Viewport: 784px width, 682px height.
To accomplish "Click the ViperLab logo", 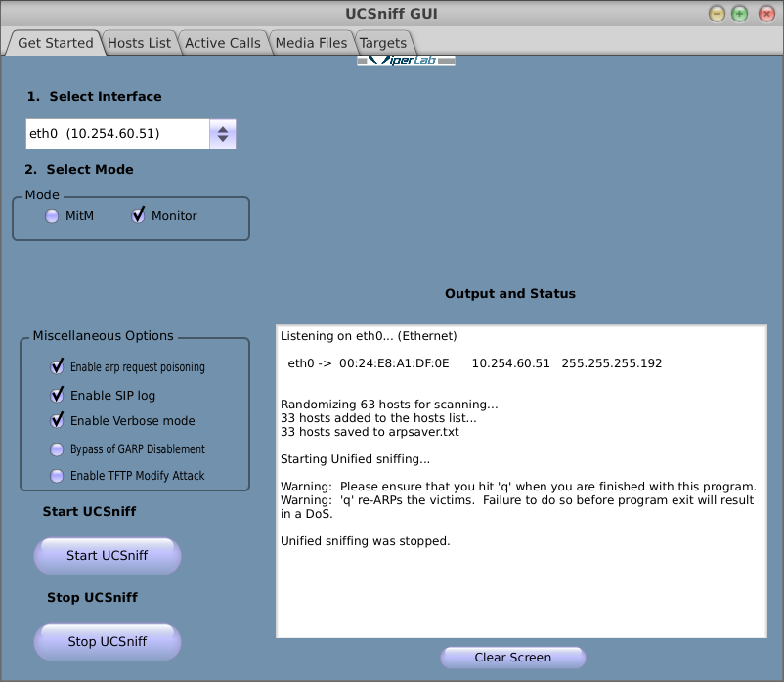I will 406,61.
